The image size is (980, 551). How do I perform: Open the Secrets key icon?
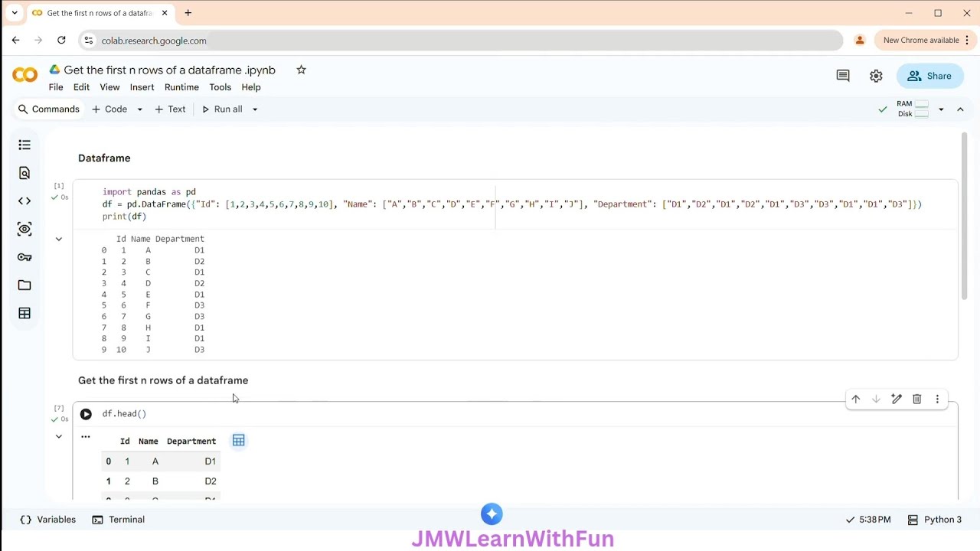(x=24, y=257)
